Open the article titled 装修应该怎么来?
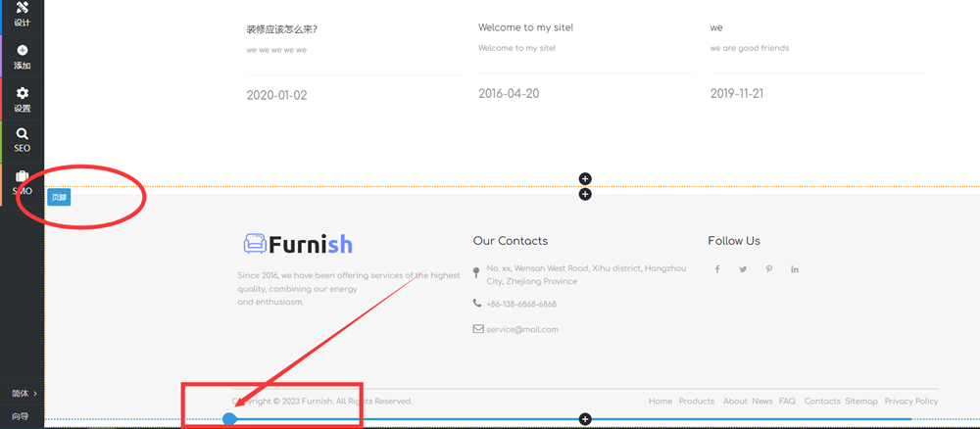Viewport: 980px width, 429px height. pyautogui.click(x=281, y=29)
